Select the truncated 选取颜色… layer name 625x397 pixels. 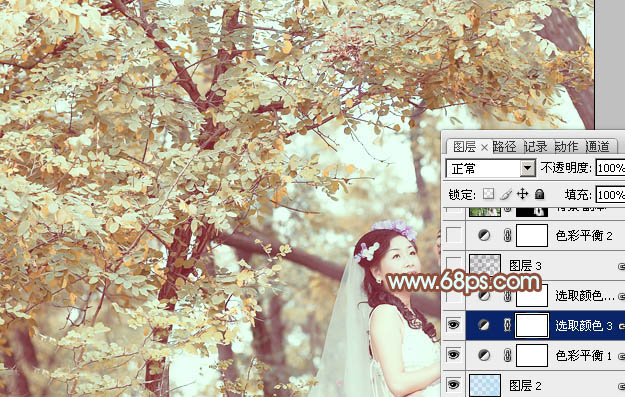pyautogui.click(x=585, y=295)
